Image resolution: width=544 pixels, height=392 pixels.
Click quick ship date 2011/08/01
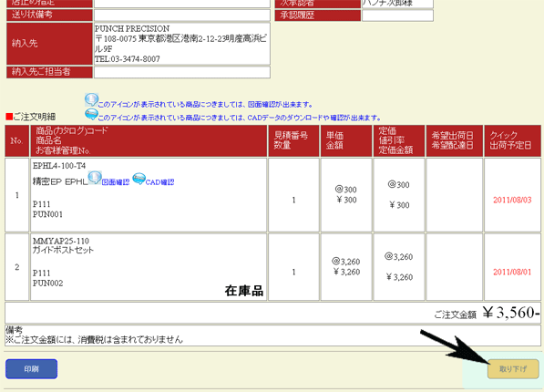click(512, 273)
